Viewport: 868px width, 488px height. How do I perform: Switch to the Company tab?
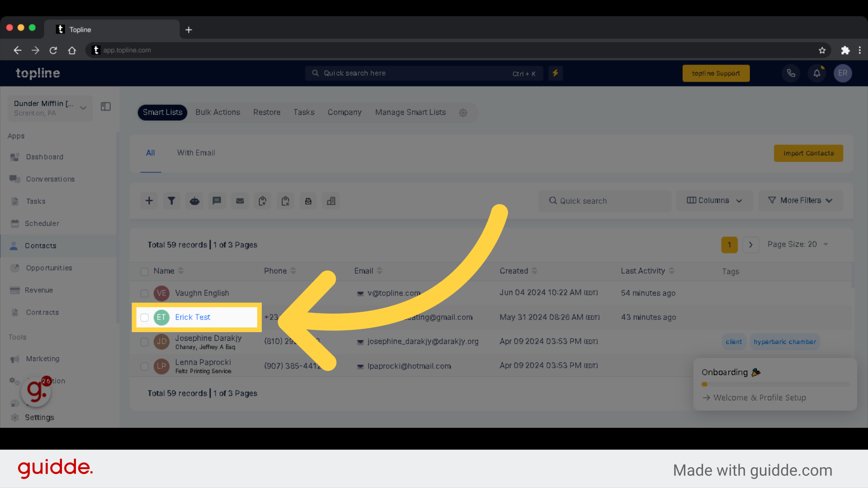(344, 113)
